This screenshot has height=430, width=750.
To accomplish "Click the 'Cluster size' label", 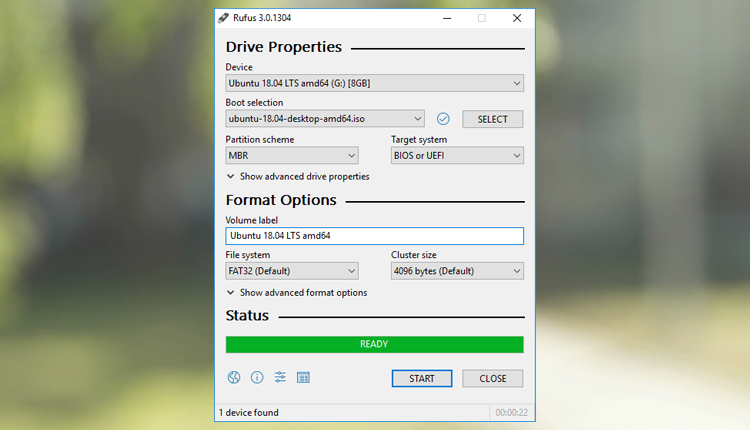I will (x=414, y=255).
